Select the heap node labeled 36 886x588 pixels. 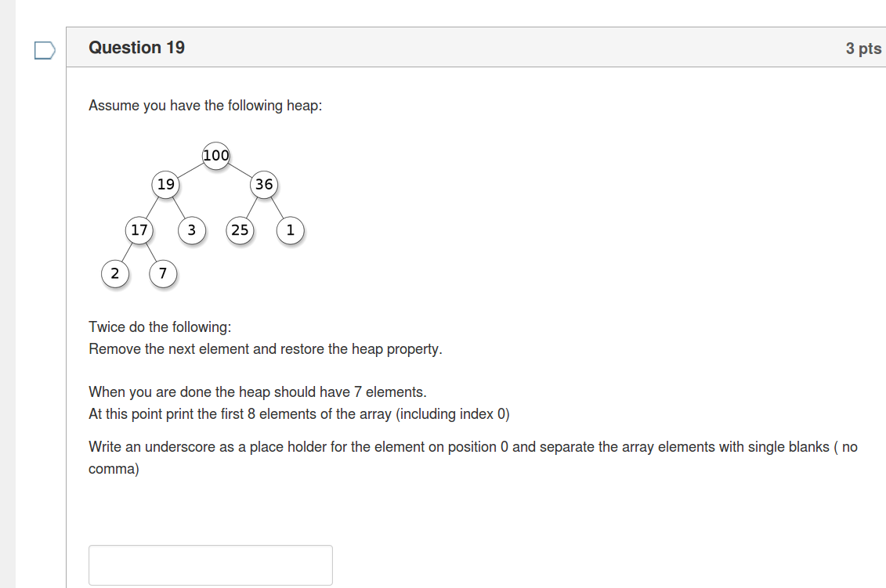[x=264, y=184]
